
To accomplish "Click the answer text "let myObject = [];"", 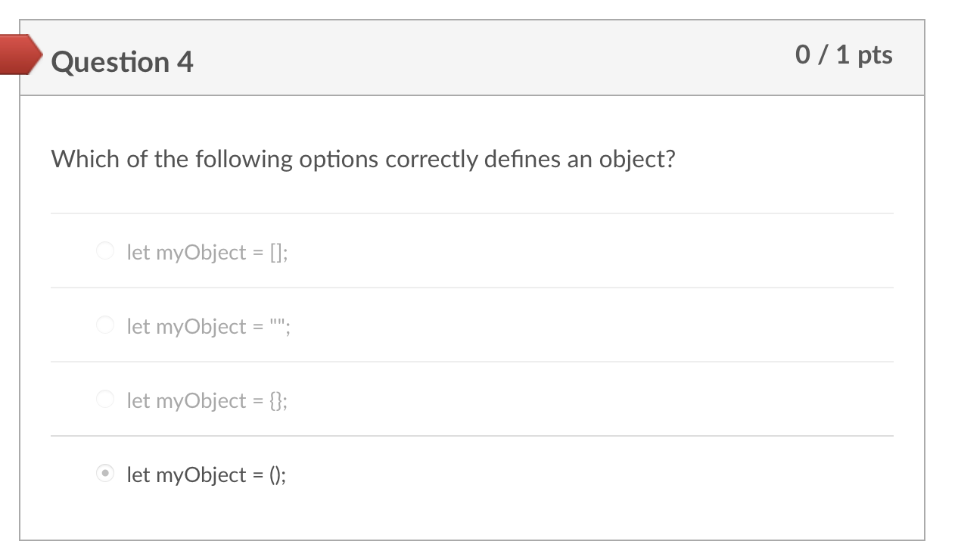I will pyautogui.click(x=207, y=252).
